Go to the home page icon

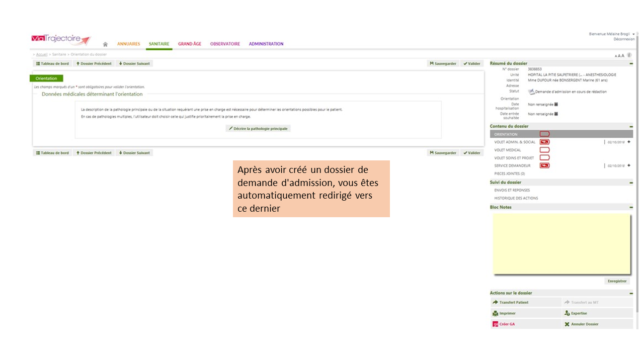[105, 44]
